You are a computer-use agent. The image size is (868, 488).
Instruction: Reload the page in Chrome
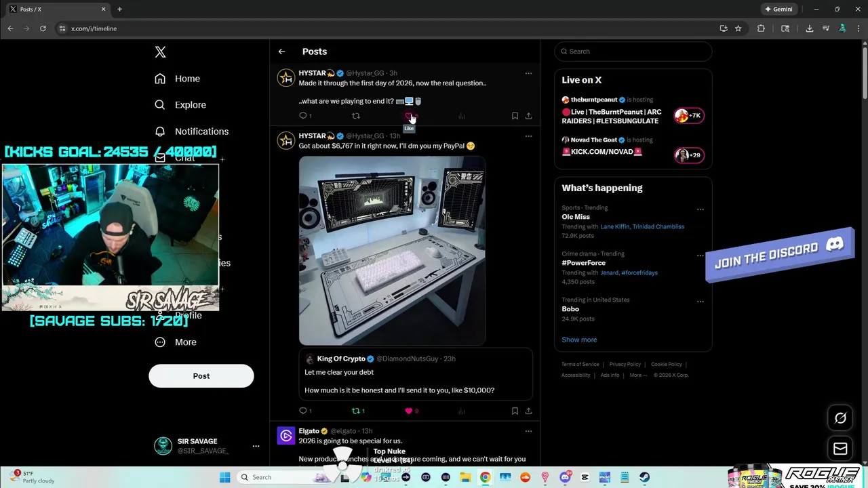point(43,28)
